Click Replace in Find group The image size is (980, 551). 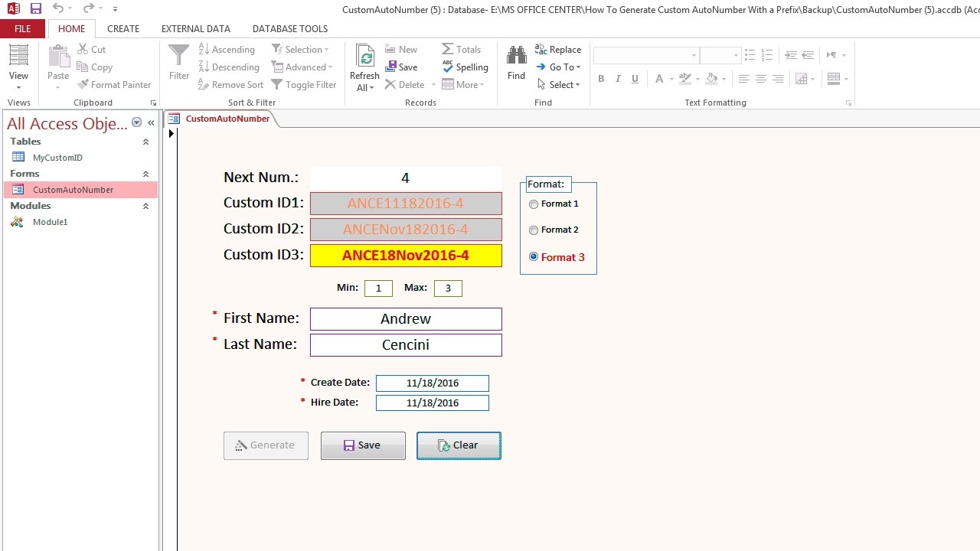(558, 50)
